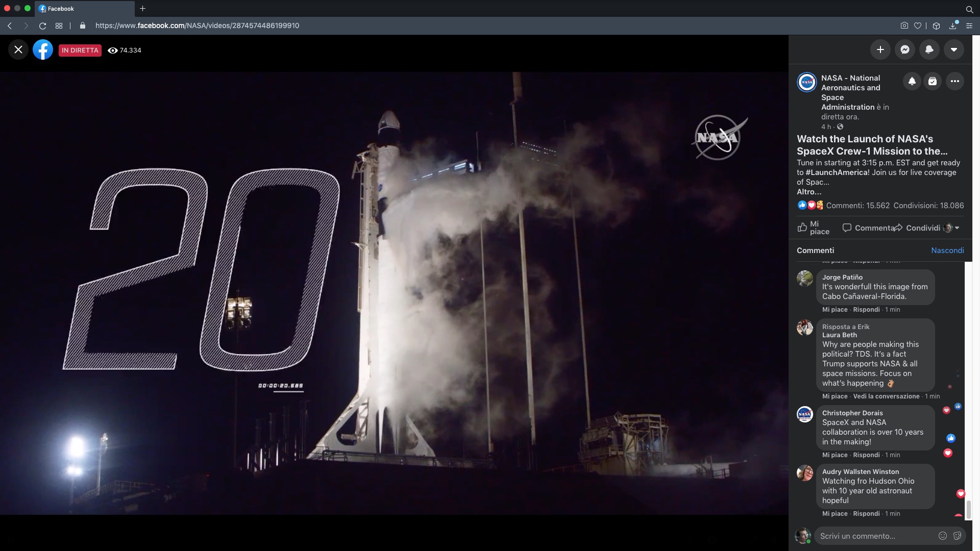The height and width of the screenshot is (551, 980).
Task: Click the comment author avatar beside input
Action: [x=803, y=536]
